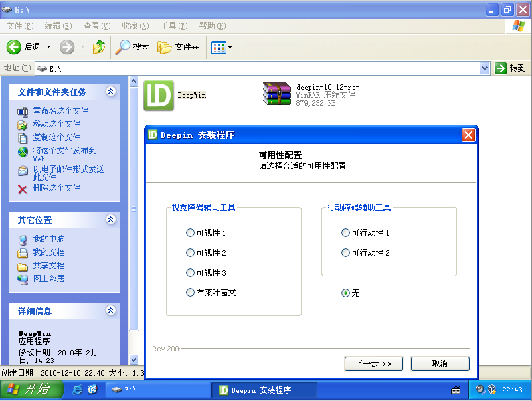The height and width of the screenshot is (401, 532).
Task: Click the Forward arrow icon
Action: tap(67, 47)
